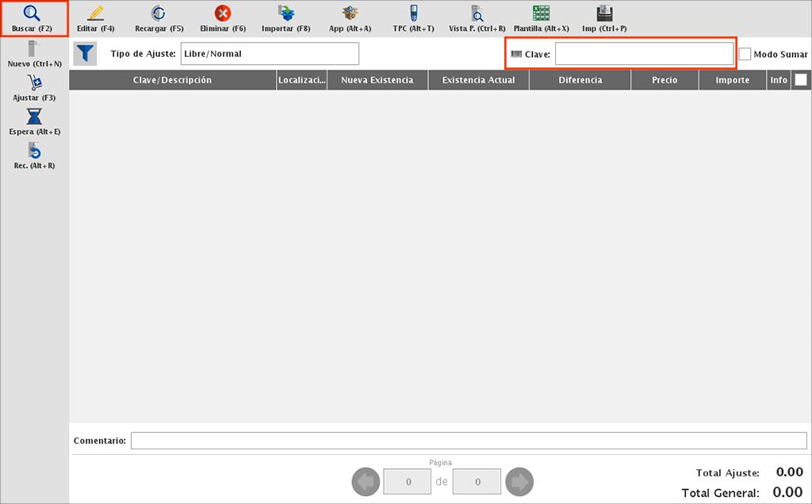Enable the Modo Sumar checkbox
The image size is (812, 504).
point(745,54)
